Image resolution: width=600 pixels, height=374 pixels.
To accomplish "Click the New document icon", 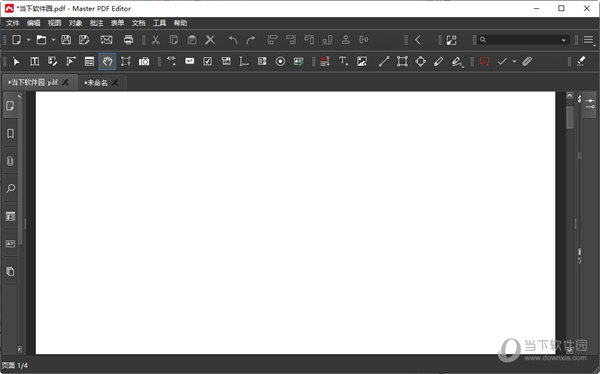I will point(16,40).
